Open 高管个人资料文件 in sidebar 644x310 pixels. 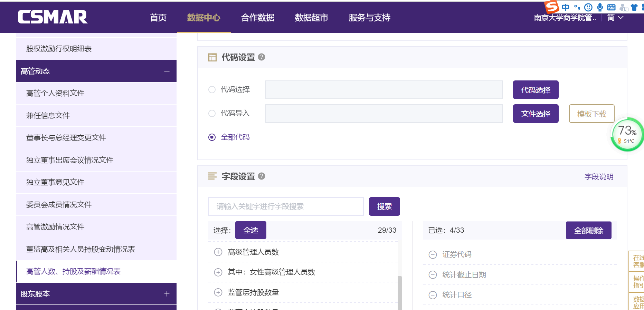pos(96,93)
